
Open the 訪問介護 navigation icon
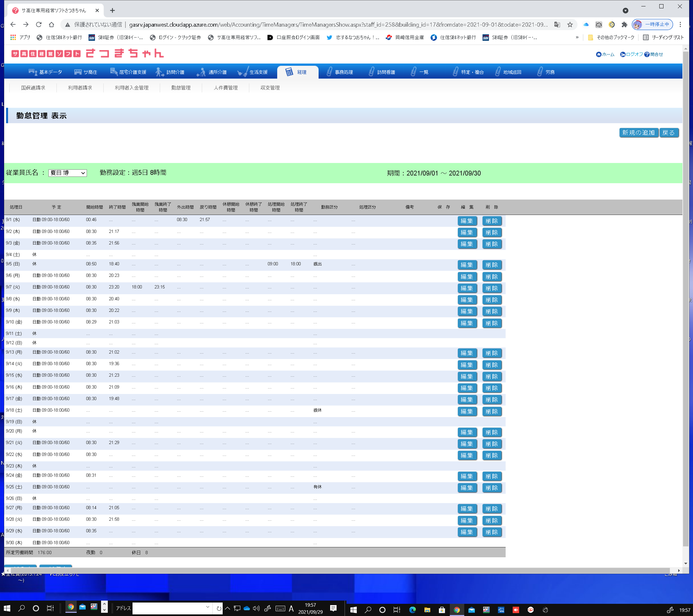click(159, 72)
